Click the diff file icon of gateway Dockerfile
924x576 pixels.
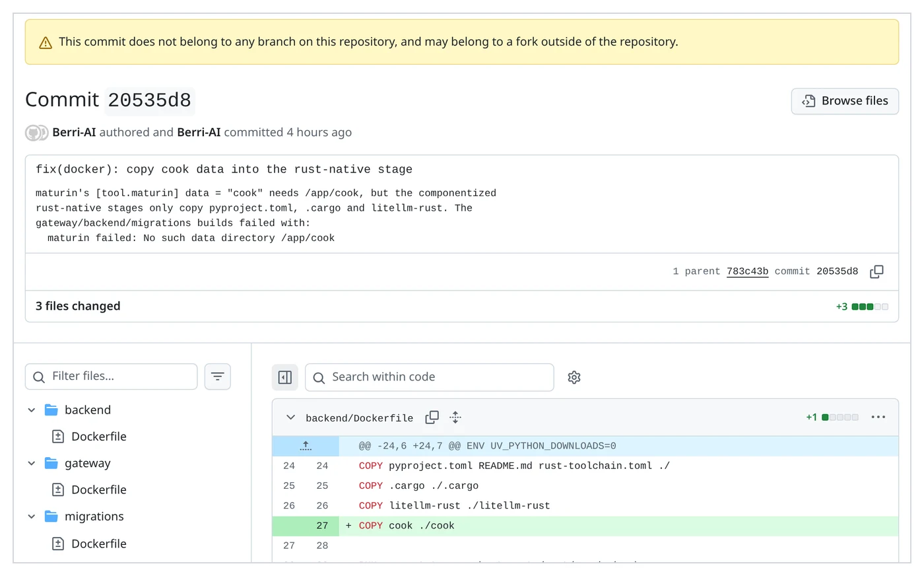(58, 490)
